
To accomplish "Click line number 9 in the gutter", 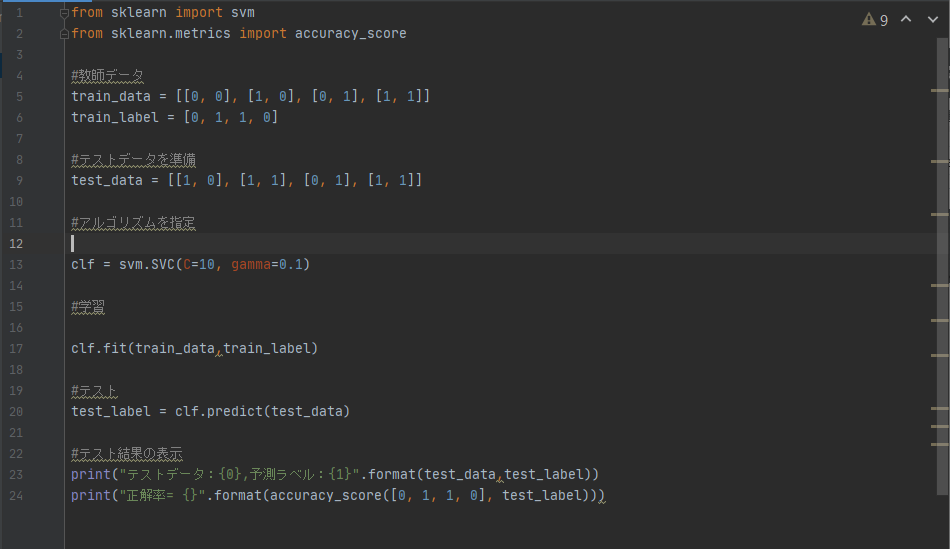I will [19, 181].
